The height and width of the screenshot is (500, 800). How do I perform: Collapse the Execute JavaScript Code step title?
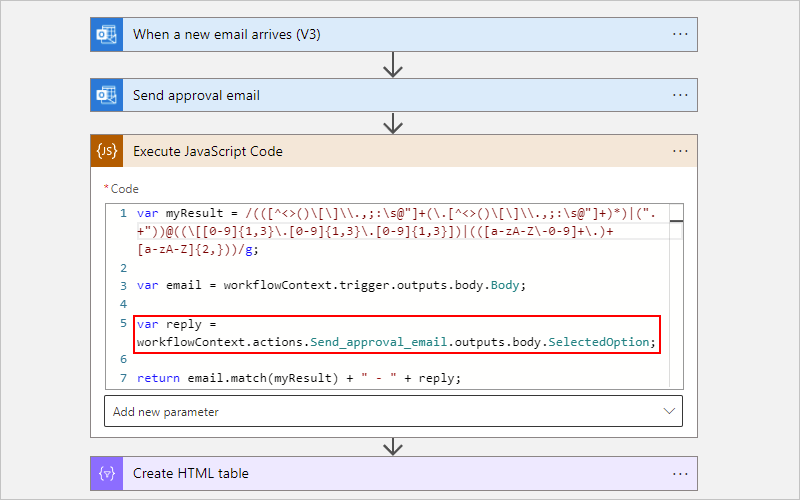(208, 151)
